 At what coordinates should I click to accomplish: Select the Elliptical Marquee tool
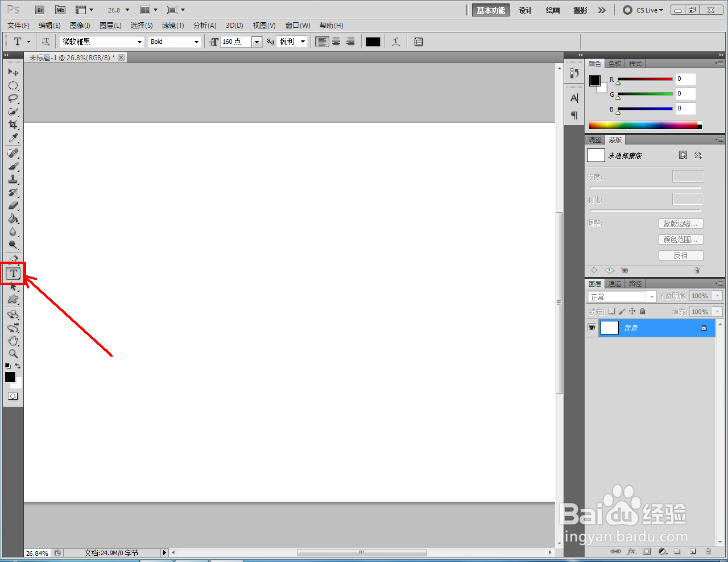13,85
